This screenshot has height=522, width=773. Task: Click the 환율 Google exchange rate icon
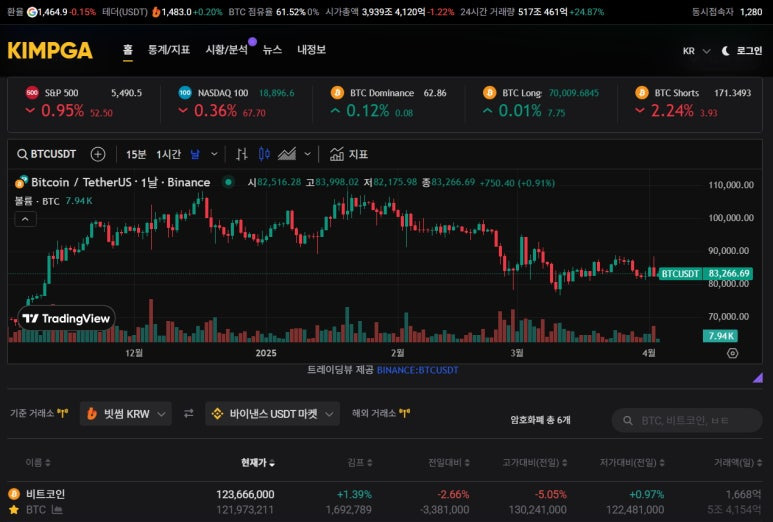32,12
